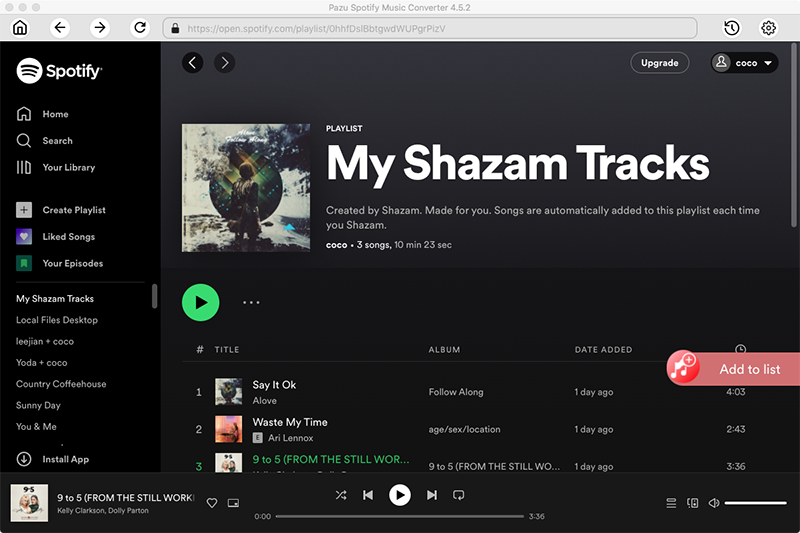
Task: Like the current song with heart icon
Action: (211, 503)
